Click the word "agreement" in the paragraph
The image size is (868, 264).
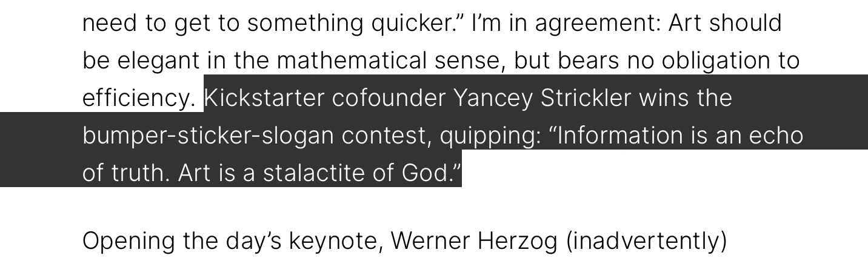[x=597, y=23]
